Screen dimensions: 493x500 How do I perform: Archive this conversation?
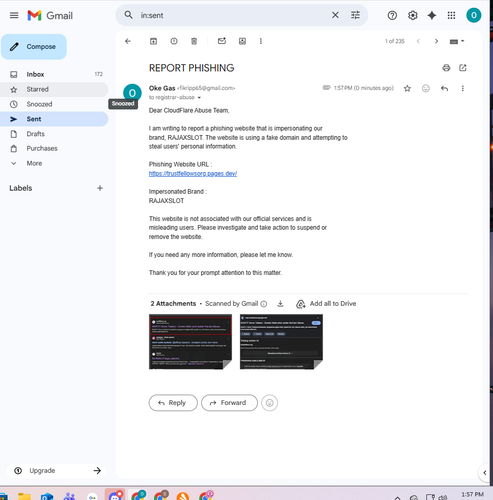[x=153, y=41]
